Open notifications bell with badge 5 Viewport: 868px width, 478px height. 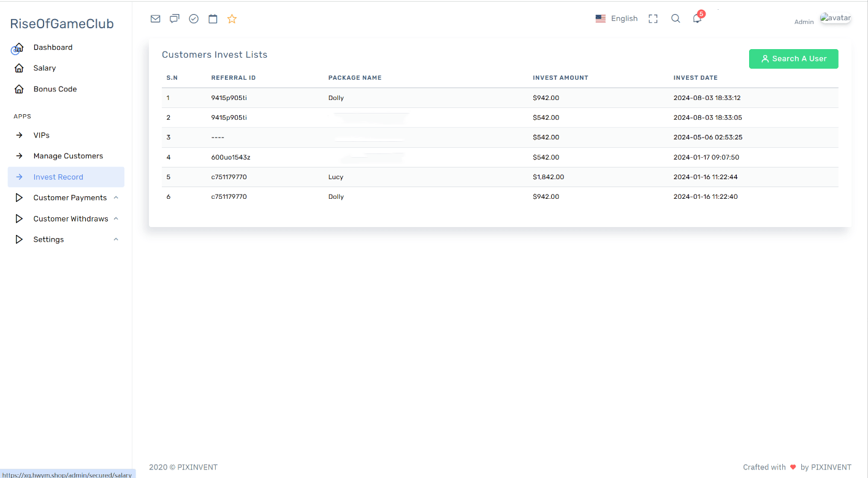697,19
